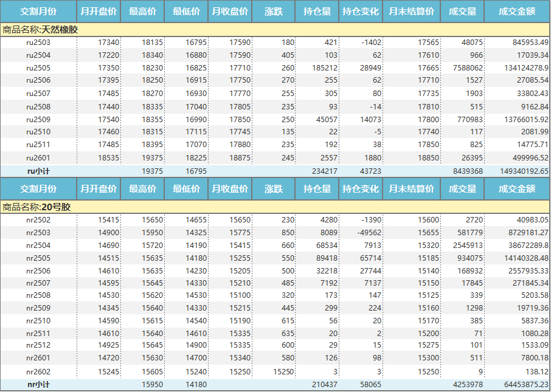Click the nr小计 subtotal label

click(x=38, y=385)
